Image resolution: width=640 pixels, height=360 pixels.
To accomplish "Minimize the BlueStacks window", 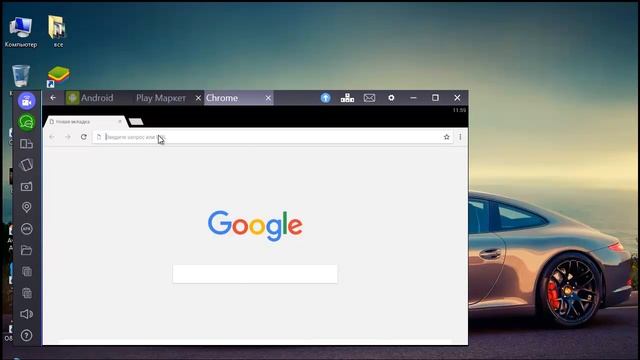I will pos(413,98).
